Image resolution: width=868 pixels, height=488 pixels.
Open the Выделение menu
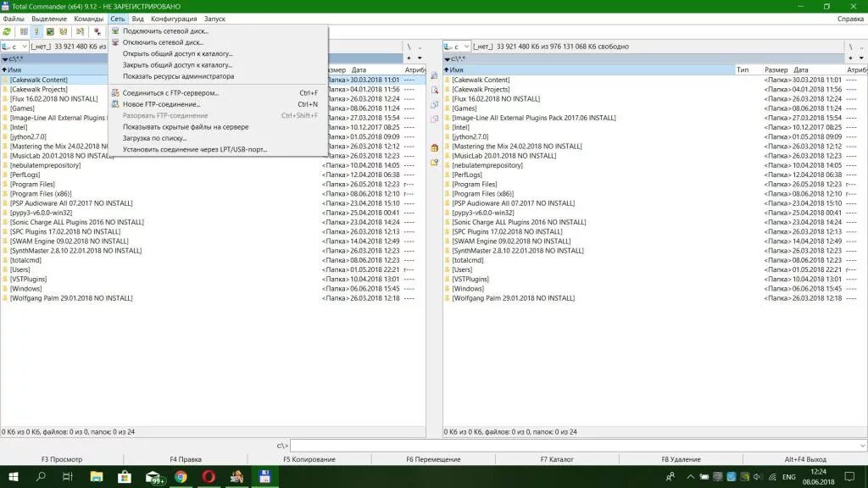49,19
